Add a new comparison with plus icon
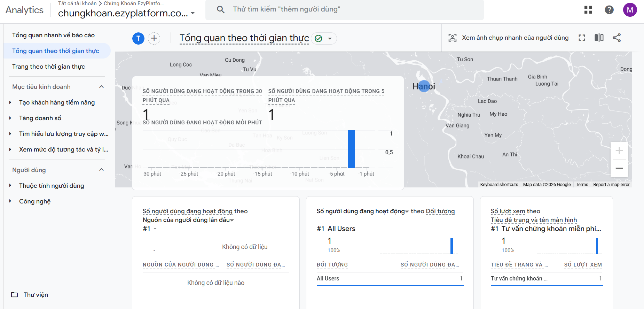Viewport: 644px width, 309px height. [154, 38]
